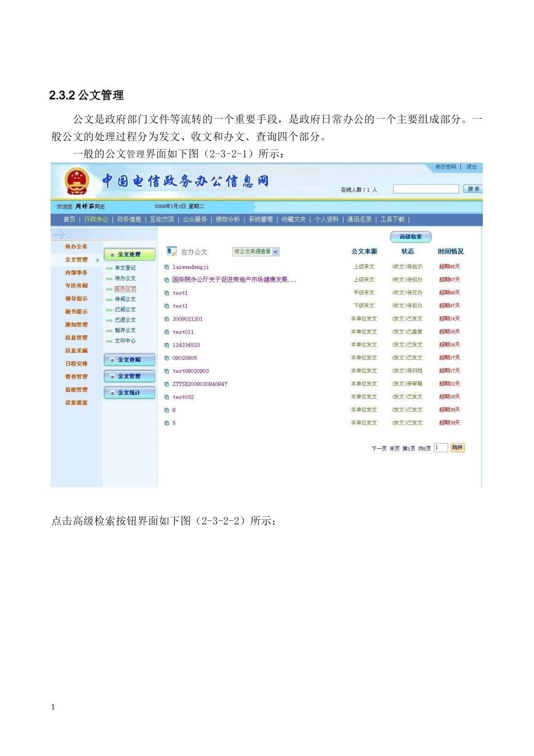
Task: Open 督查管理 in the left sidebar
Action: 76,377
